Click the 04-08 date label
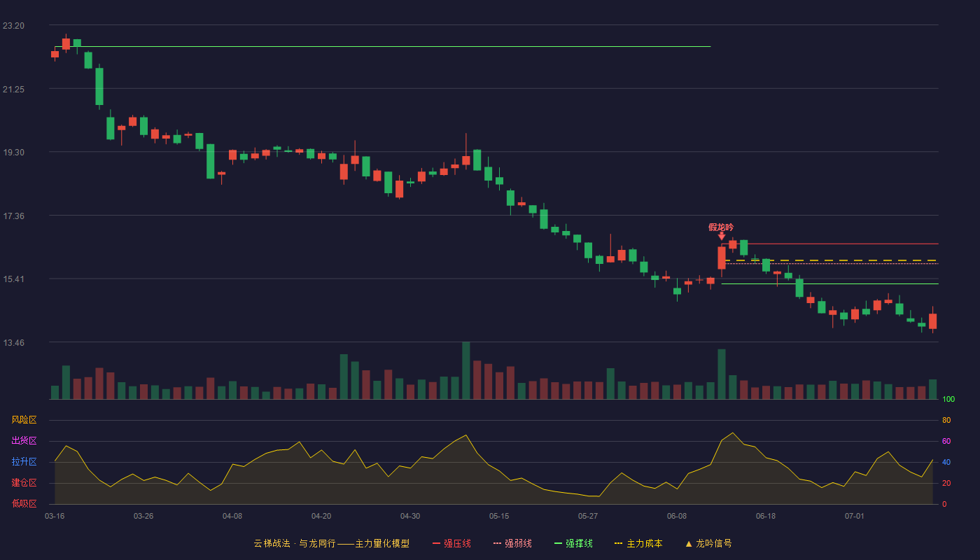The height and width of the screenshot is (560, 980). click(232, 516)
